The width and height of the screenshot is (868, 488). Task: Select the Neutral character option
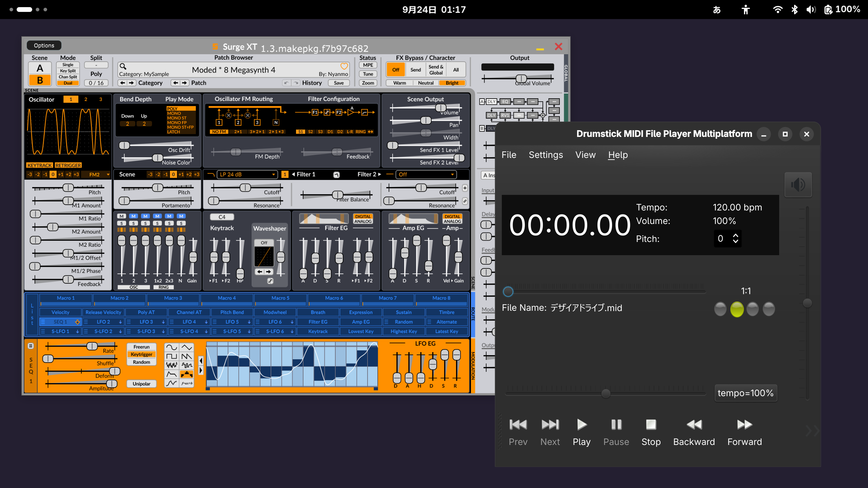pyautogui.click(x=426, y=83)
